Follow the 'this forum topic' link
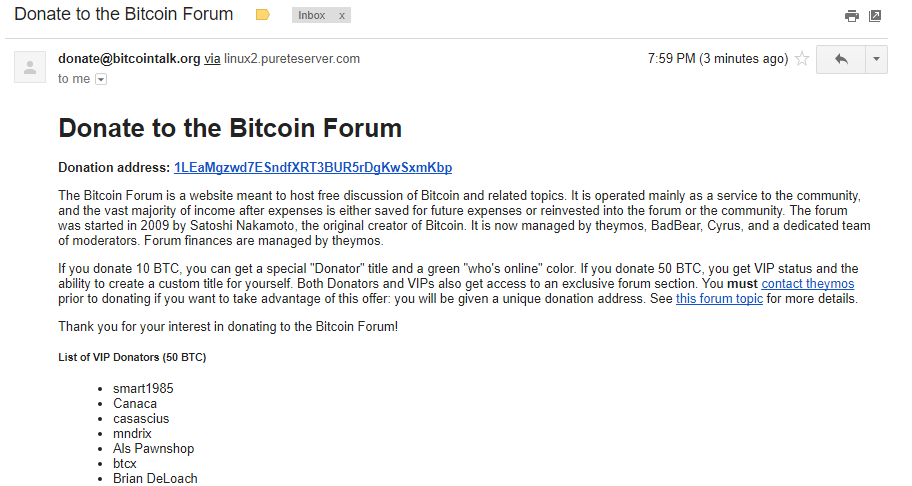The width and height of the screenshot is (912, 486). point(719,299)
